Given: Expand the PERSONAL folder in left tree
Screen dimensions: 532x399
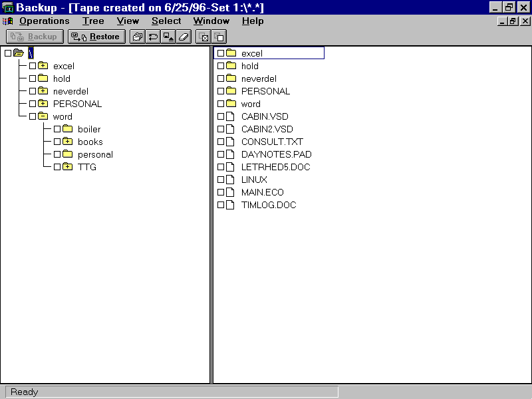Looking at the screenshot, I should (43, 104).
